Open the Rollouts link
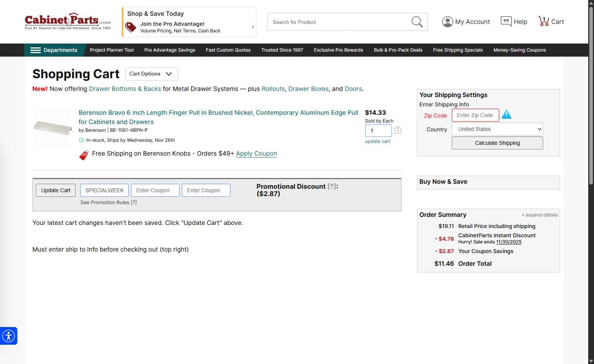 click(273, 89)
